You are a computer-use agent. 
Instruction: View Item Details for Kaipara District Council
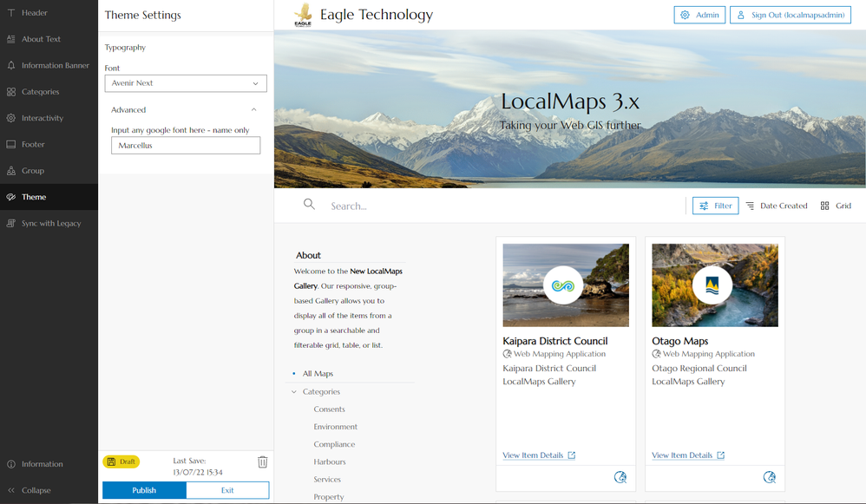coord(539,455)
